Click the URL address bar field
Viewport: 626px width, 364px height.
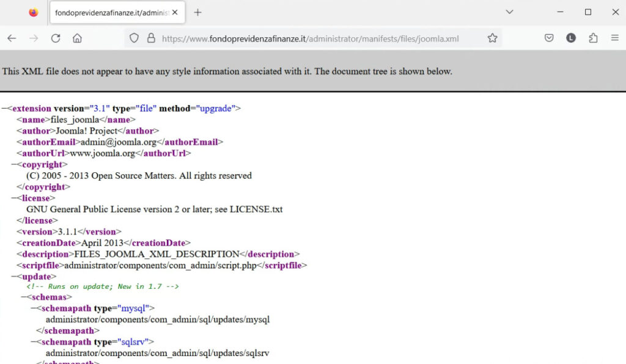click(x=318, y=38)
